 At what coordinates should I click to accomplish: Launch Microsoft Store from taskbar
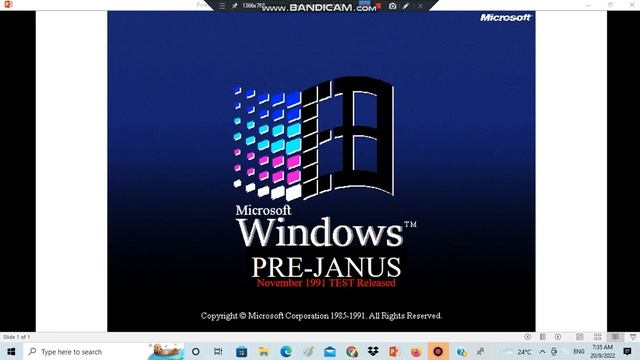[242, 351]
